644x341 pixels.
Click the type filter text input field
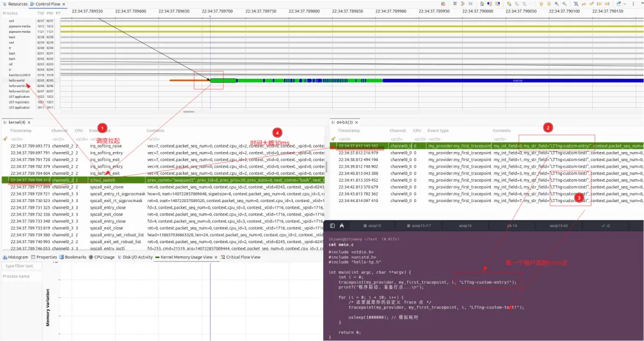click(23, 266)
